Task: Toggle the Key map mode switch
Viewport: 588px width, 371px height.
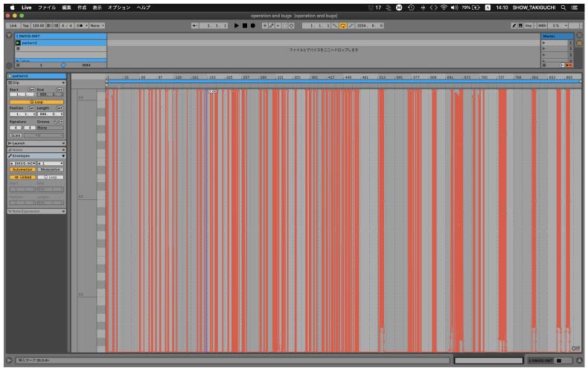Action: (x=529, y=25)
